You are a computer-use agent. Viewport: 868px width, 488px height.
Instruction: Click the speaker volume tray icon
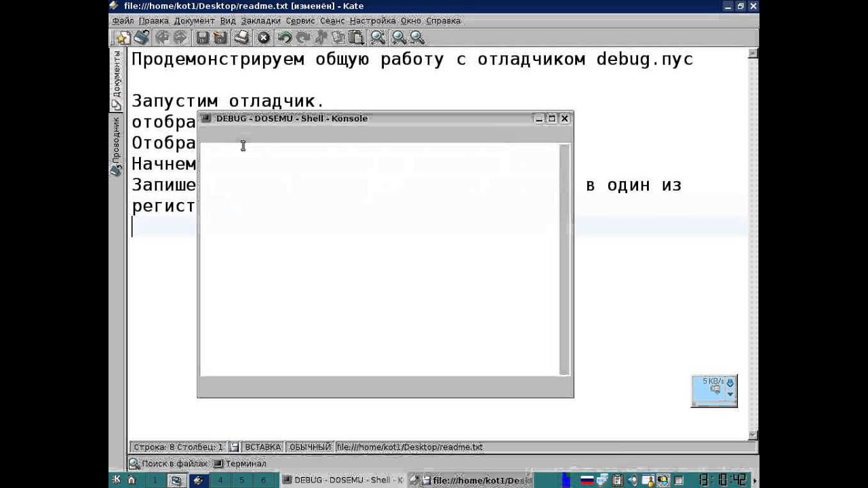pos(633,481)
